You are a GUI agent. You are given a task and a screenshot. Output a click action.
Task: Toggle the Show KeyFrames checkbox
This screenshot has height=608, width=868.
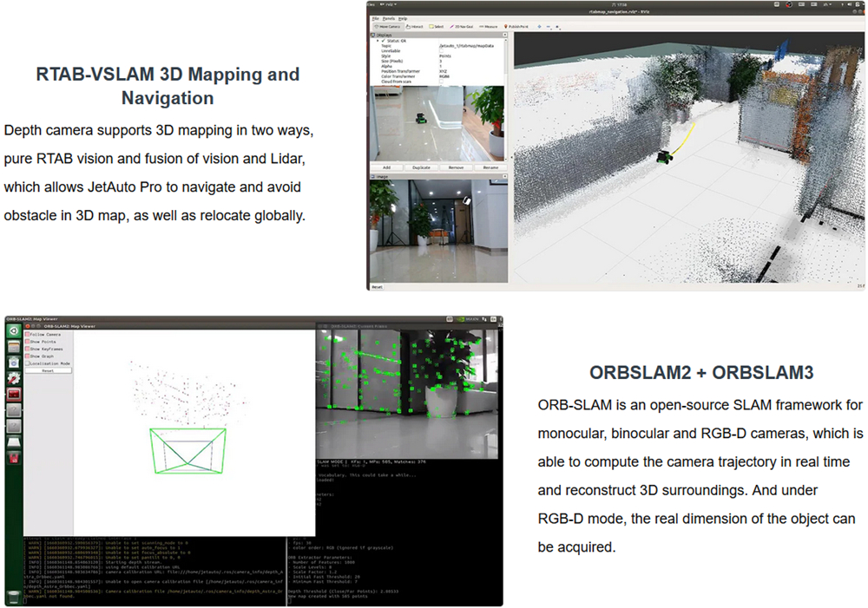pyautogui.click(x=28, y=349)
